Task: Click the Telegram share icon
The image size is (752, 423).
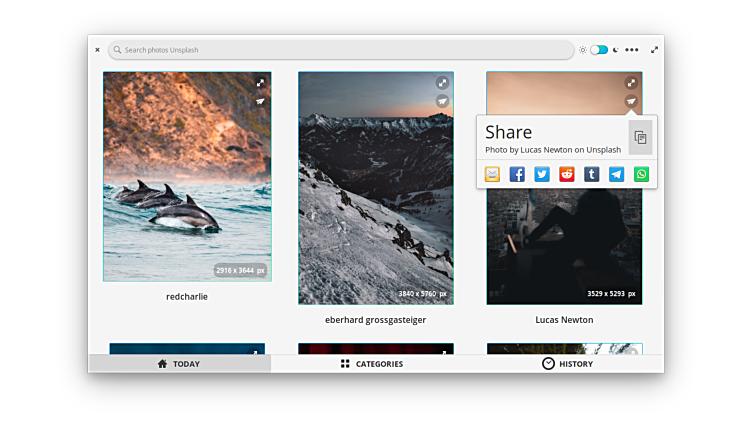Action: click(x=617, y=174)
